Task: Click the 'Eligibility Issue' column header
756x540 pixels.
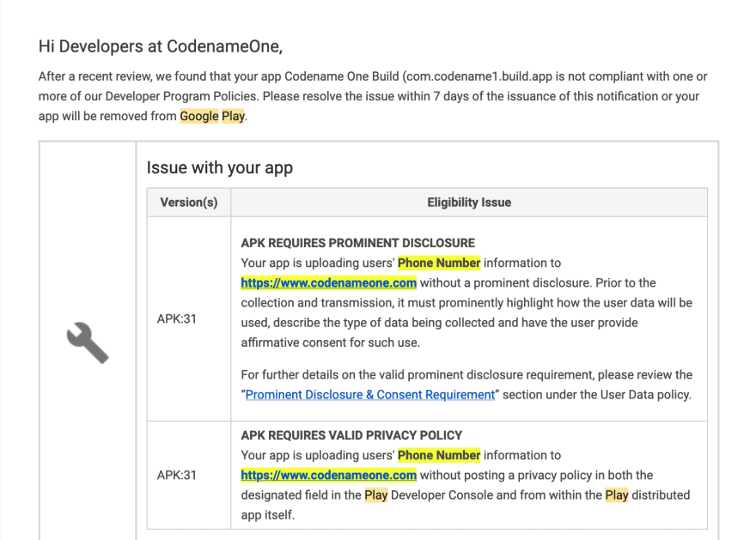Action: (469, 203)
